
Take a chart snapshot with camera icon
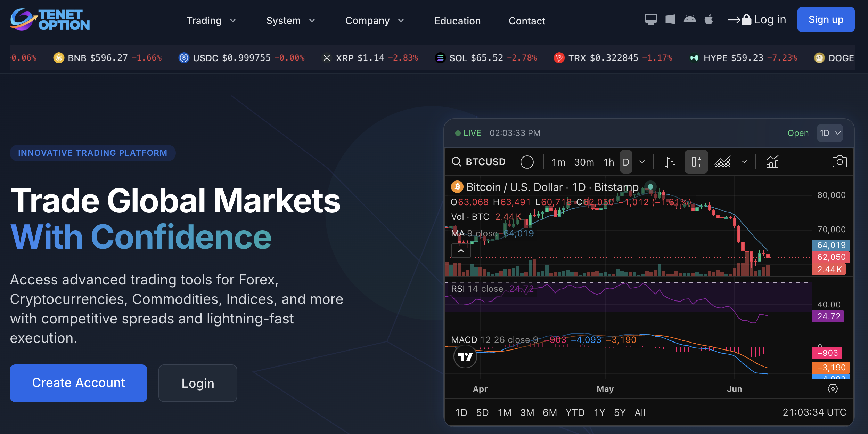[x=840, y=162]
